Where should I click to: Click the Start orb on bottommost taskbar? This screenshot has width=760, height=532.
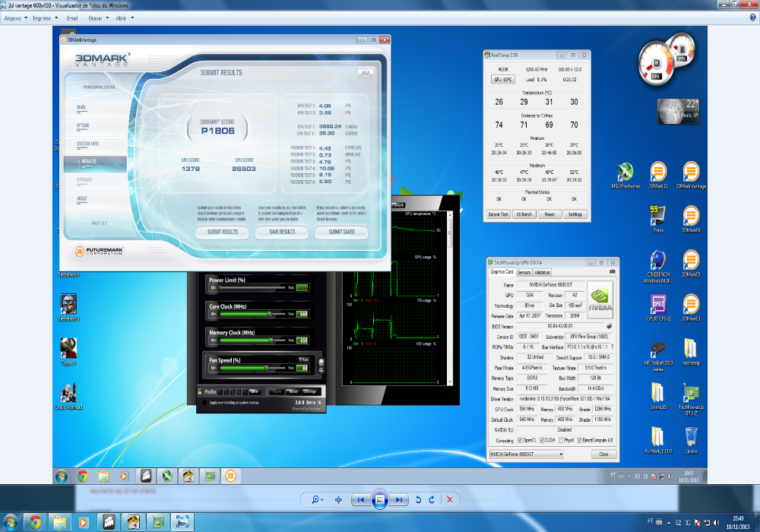click(10, 522)
